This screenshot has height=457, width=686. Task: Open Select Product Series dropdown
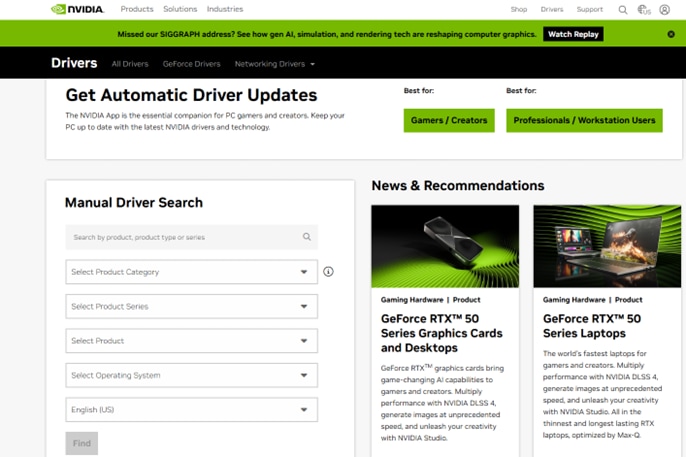click(x=192, y=306)
